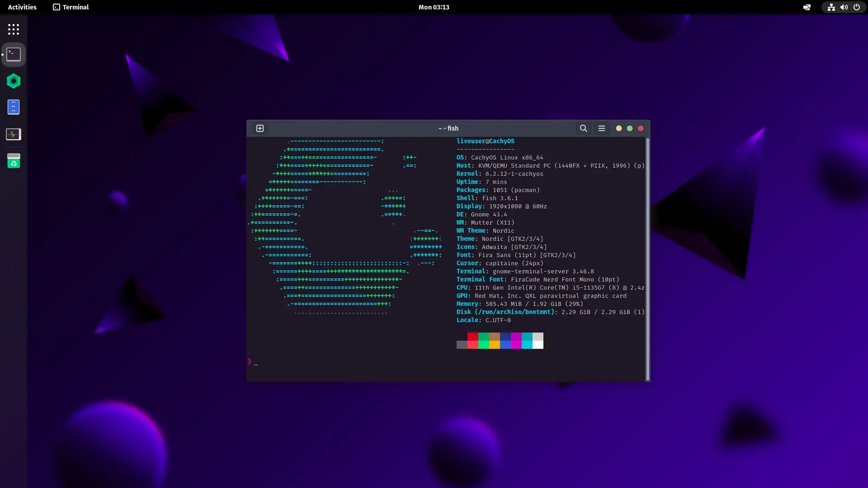Open the system monitor icon in the dock
Screen dimensions: 868x488
pyautogui.click(x=14, y=134)
